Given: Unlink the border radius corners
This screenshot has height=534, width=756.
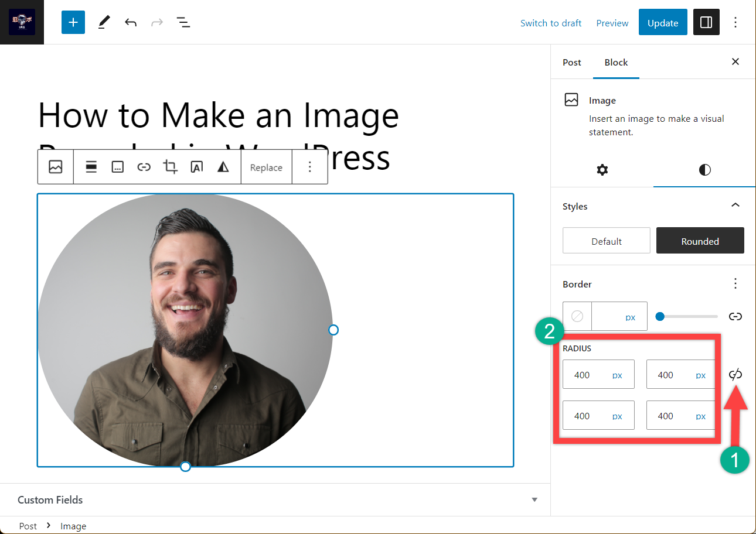Looking at the screenshot, I should tap(735, 375).
